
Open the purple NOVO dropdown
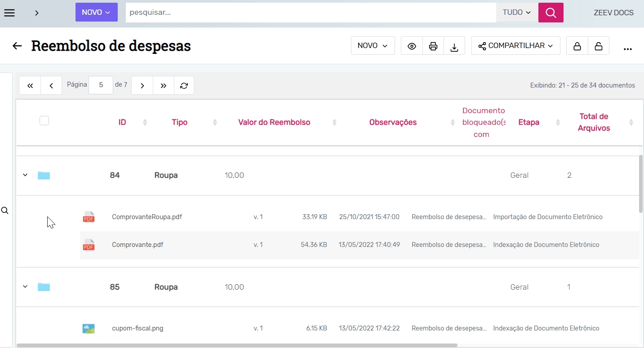tap(96, 13)
